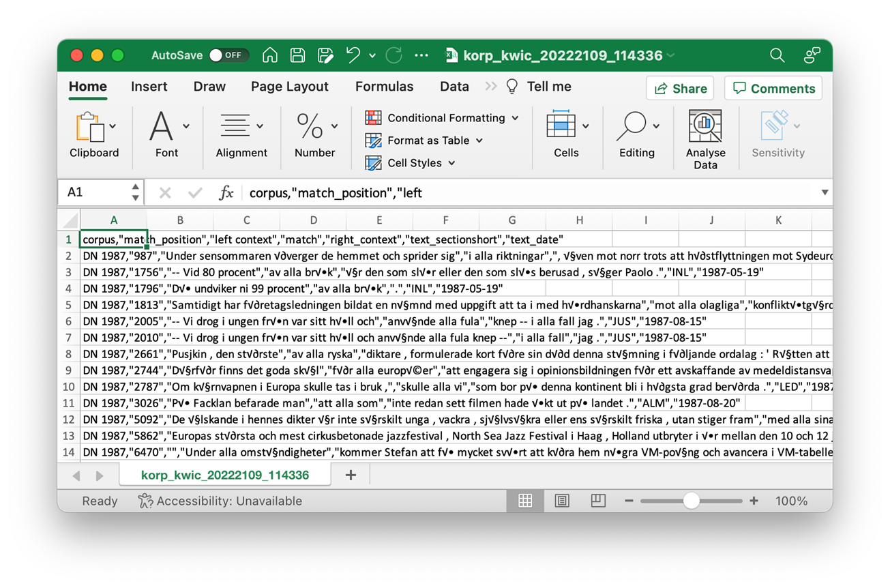Open the Page Layout tab
This screenshot has width=890, height=588.
tap(290, 87)
